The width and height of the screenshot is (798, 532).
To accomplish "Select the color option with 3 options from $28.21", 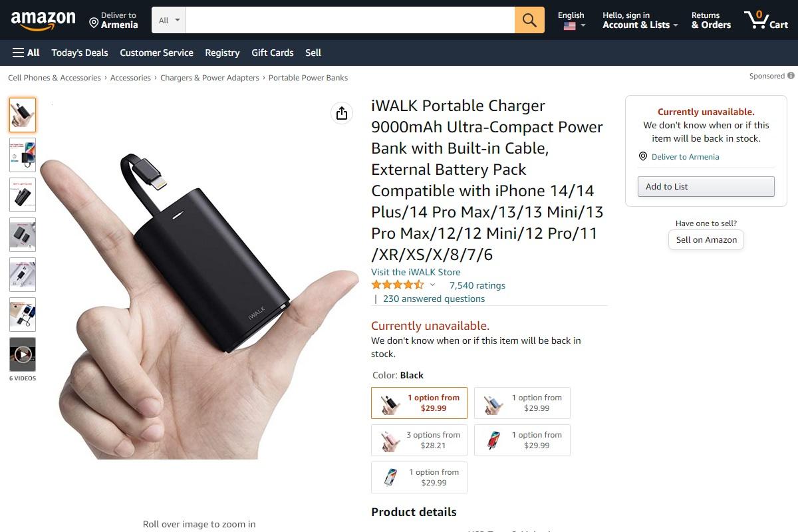I will [420, 440].
